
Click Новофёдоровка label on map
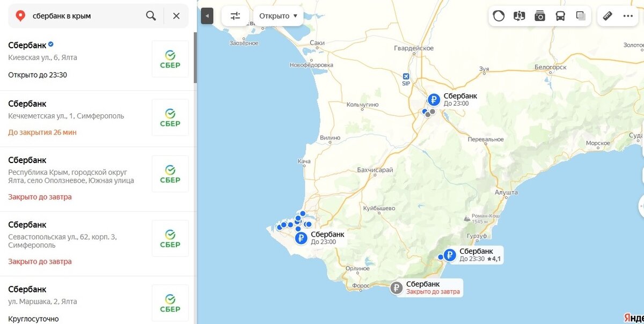coord(311,65)
